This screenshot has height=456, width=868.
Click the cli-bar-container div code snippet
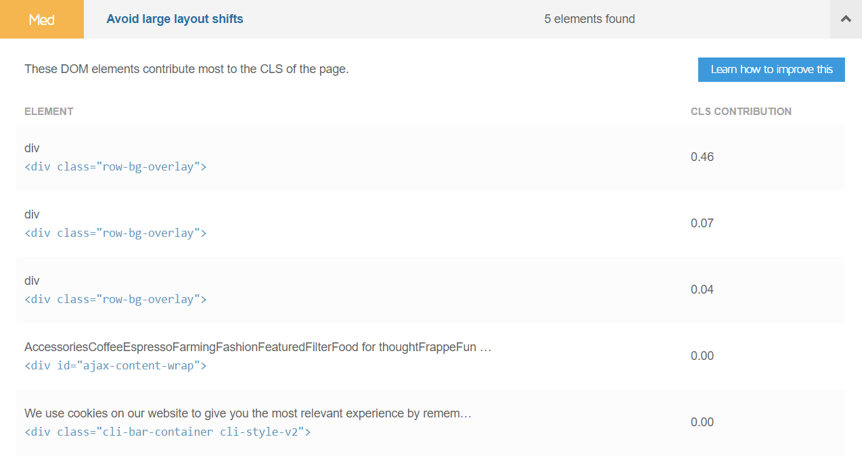coord(168,432)
